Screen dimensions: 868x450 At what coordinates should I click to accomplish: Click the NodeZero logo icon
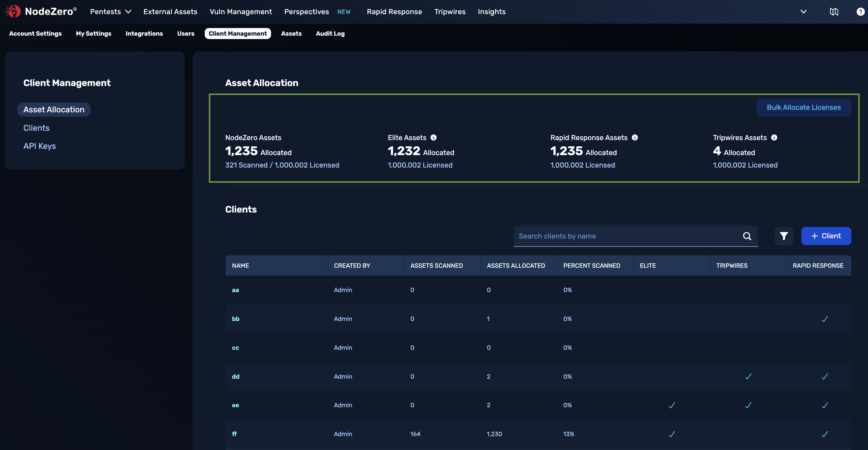click(12, 11)
